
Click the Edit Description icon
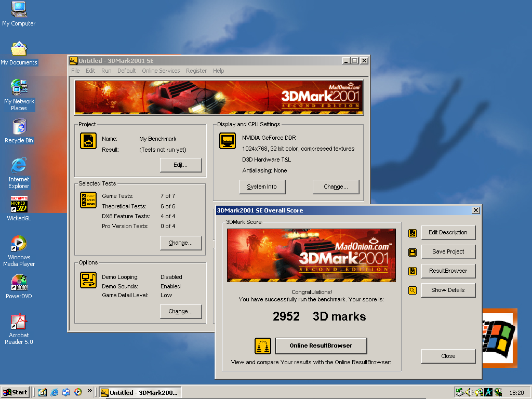tap(412, 233)
